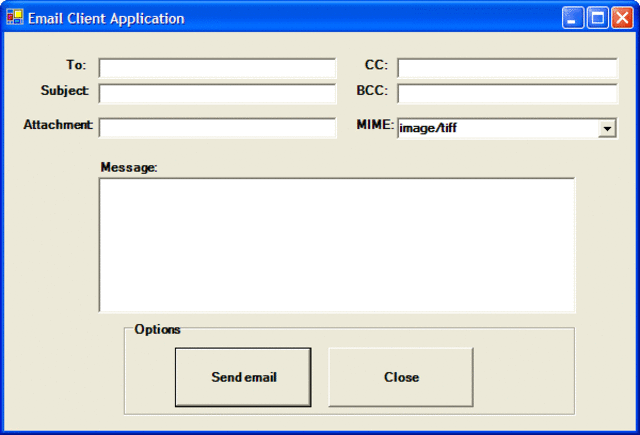Click the BCC address field
This screenshot has width=640, height=435.
point(507,93)
